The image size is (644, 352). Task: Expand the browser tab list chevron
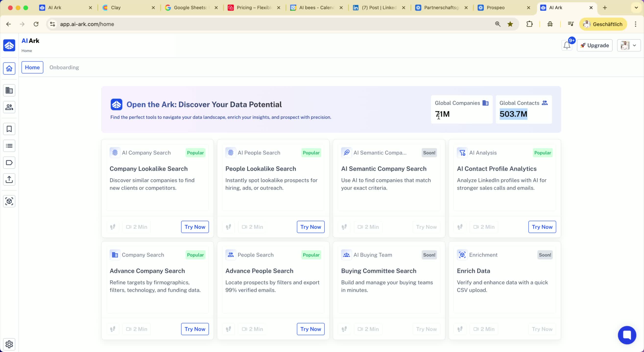pyautogui.click(x=636, y=8)
